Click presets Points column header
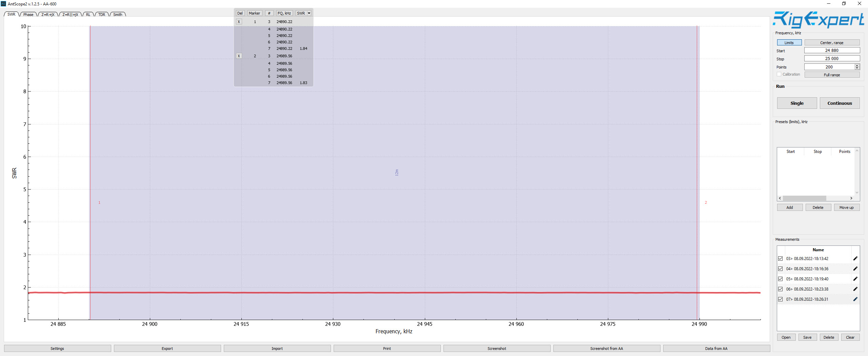The width and height of the screenshot is (868, 356). pyautogui.click(x=844, y=152)
